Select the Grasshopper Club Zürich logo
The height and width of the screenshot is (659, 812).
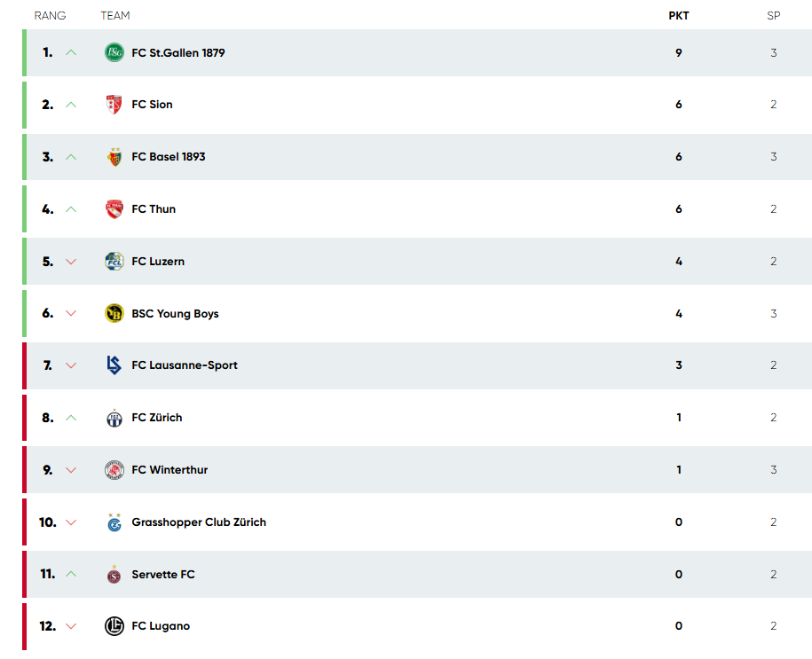pyautogui.click(x=114, y=522)
